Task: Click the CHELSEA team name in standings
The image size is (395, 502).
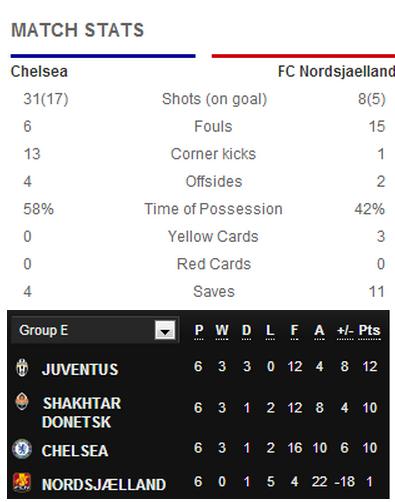Action: coord(75,451)
